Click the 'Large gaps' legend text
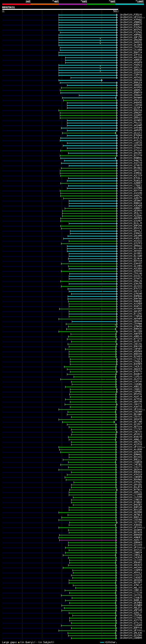The width and height of the screenshot is (146, 644). point(10,642)
